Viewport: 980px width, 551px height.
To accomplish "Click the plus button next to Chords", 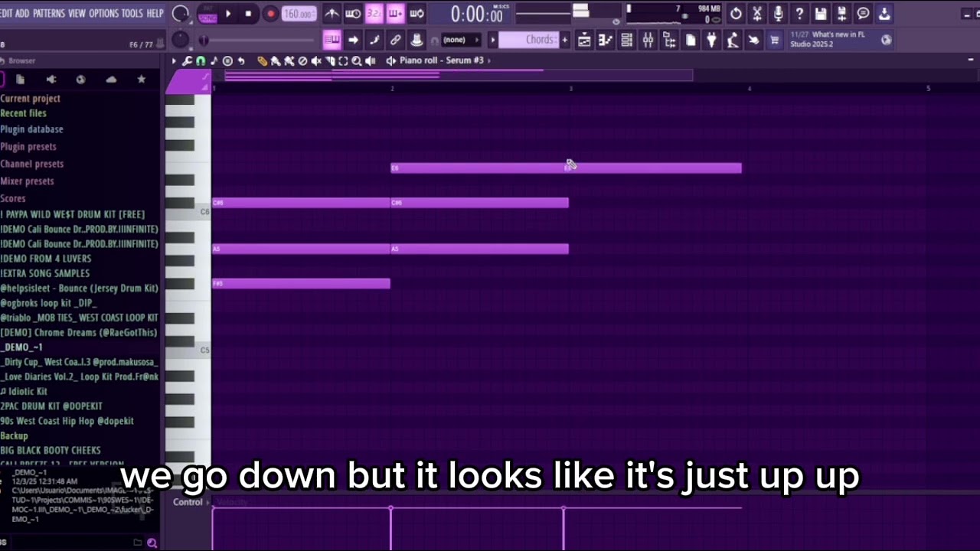I will (x=565, y=40).
